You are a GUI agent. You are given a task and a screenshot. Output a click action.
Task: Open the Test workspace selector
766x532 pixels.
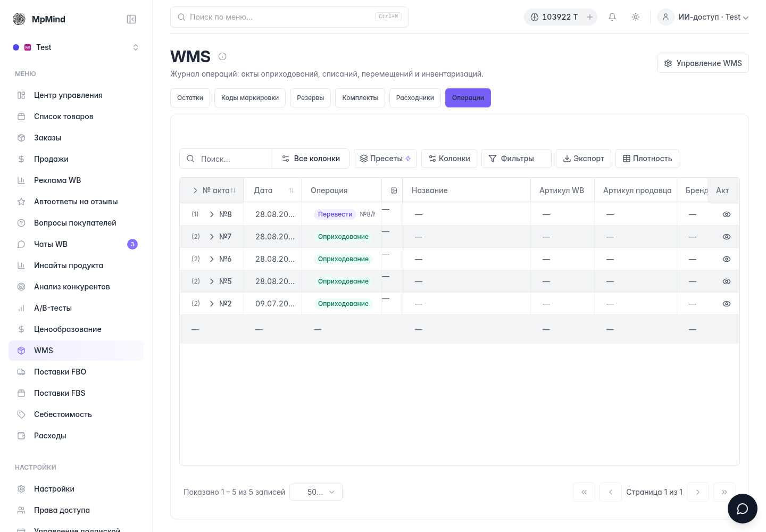pyautogui.click(x=76, y=47)
